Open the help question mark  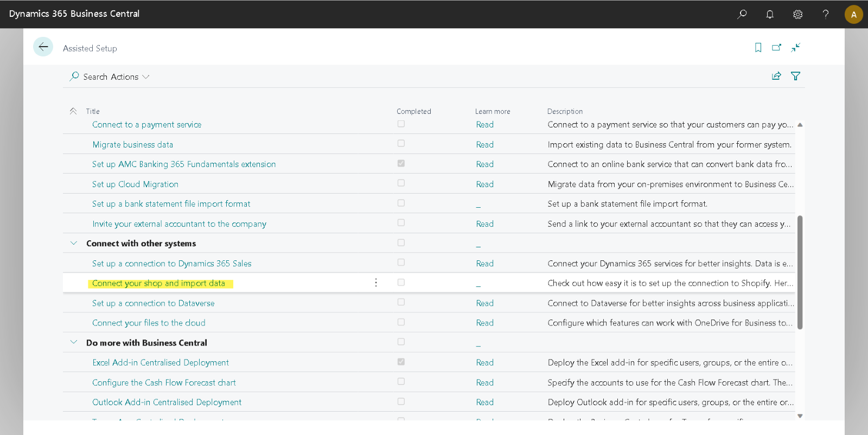pos(825,14)
